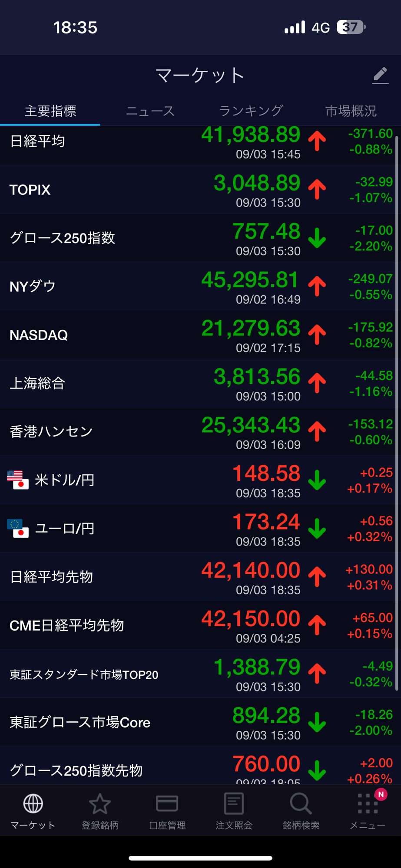The image size is (401, 868).
Task: Switch to the ニュース tab
Action: [x=150, y=111]
